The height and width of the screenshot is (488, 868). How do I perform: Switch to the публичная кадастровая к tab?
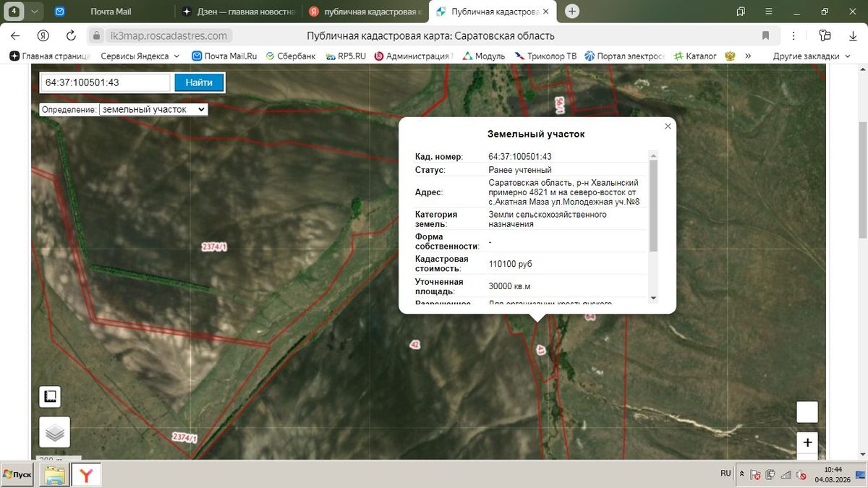tap(365, 12)
